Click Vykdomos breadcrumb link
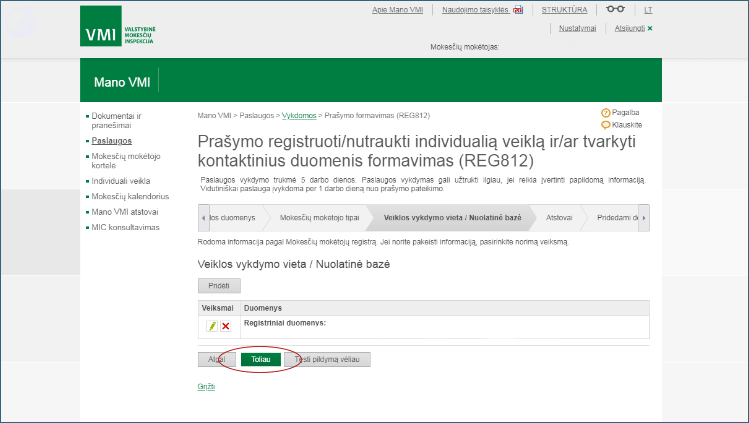The width and height of the screenshot is (749, 423). click(x=299, y=116)
